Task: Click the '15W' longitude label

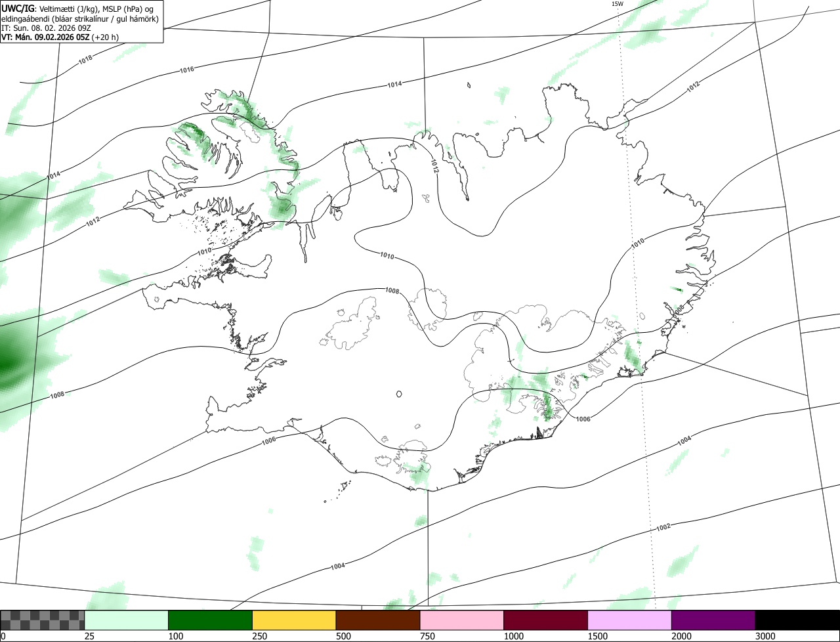Action: tap(617, 4)
